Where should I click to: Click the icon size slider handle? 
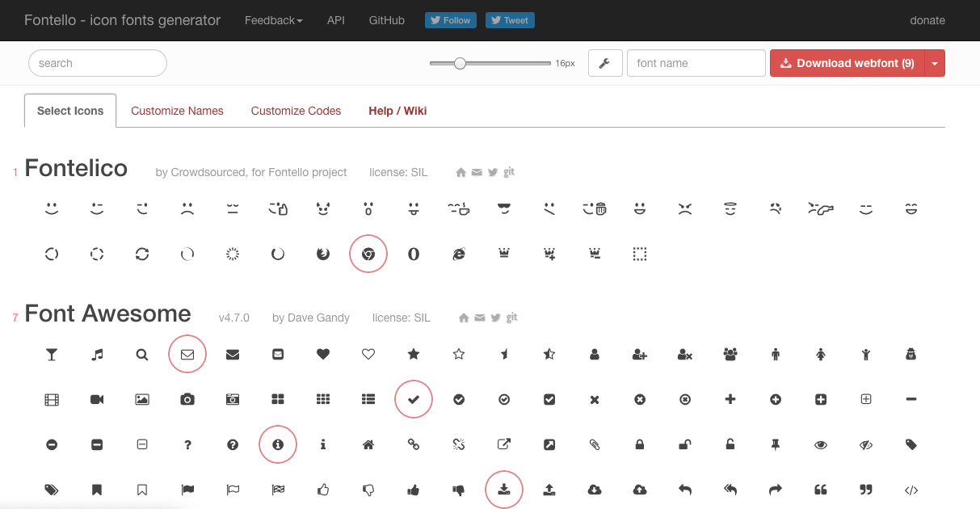(x=460, y=63)
